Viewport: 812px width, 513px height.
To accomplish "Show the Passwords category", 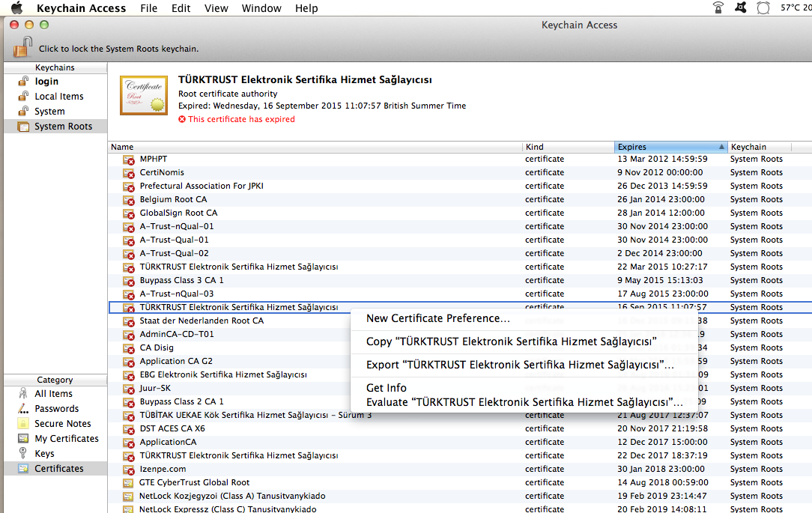I will pyautogui.click(x=55, y=409).
